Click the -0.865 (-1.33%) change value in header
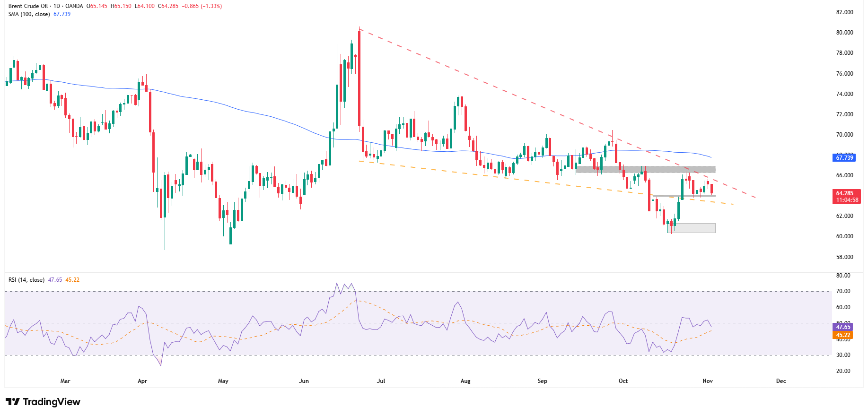Screen dimensions: 868x416 click(x=202, y=6)
